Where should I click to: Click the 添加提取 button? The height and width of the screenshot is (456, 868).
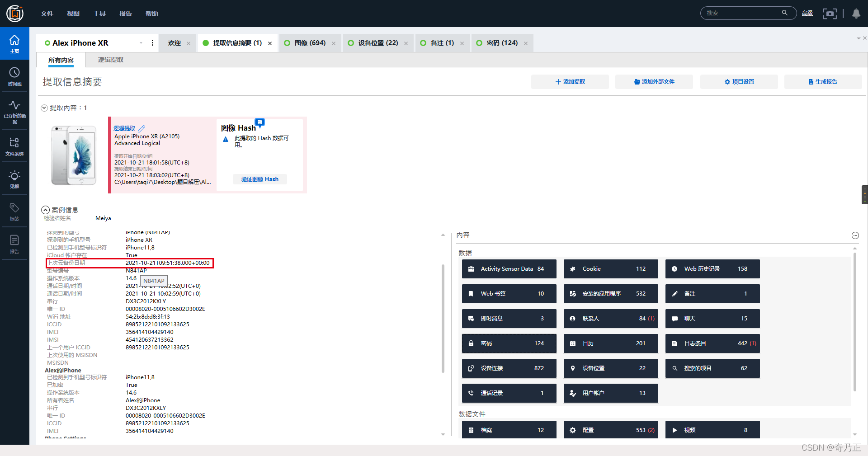[570, 82]
